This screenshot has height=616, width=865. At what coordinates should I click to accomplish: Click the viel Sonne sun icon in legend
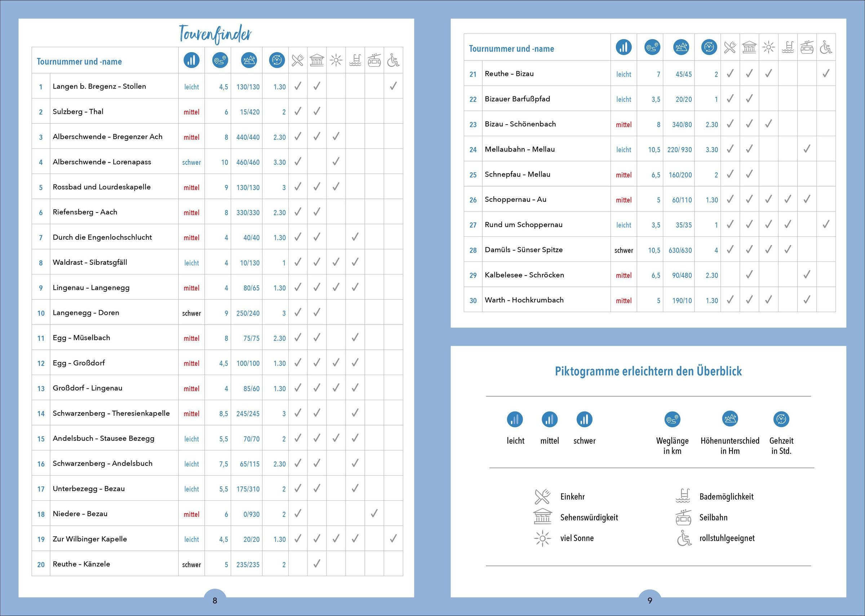click(542, 538)
